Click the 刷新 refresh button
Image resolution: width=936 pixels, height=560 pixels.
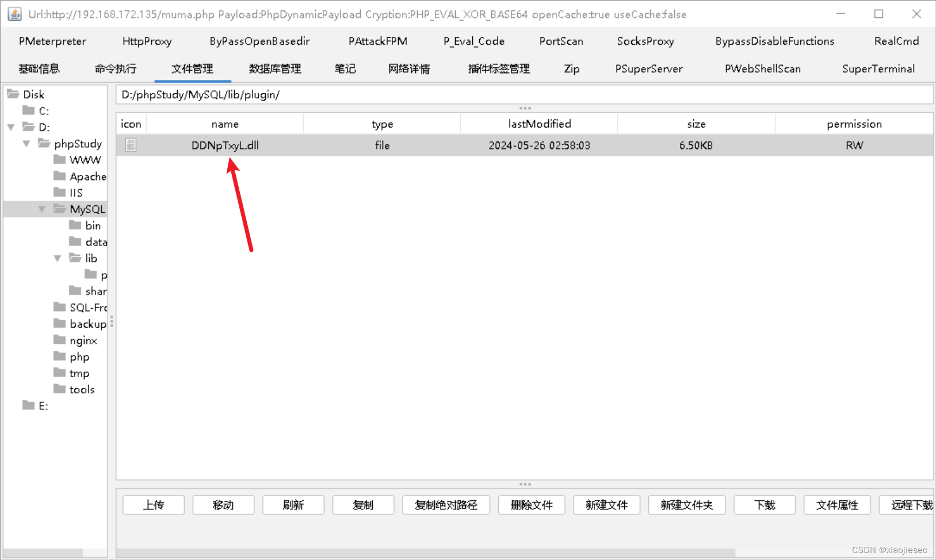click(293, 505)
